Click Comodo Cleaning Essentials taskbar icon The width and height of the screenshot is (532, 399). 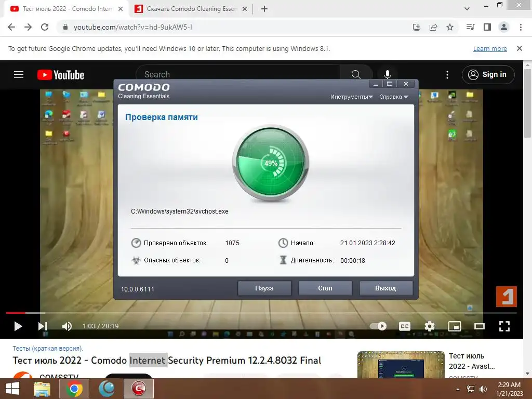coord(138,389)
